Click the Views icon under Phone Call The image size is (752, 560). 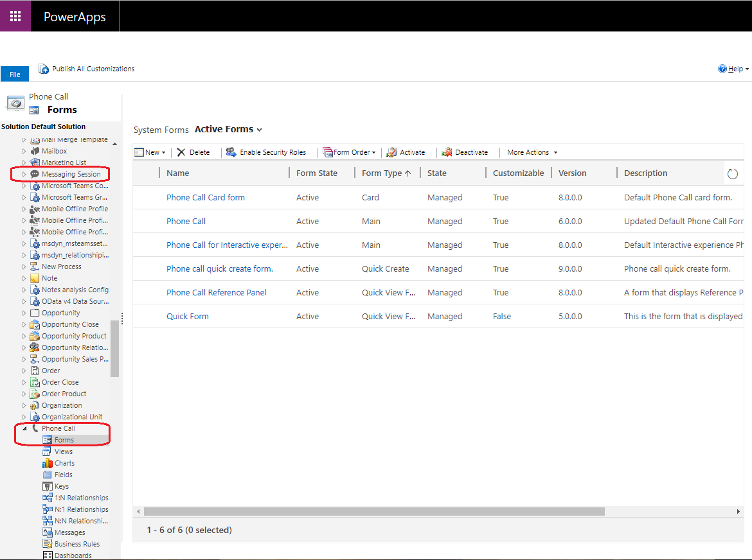click(47, 451)
